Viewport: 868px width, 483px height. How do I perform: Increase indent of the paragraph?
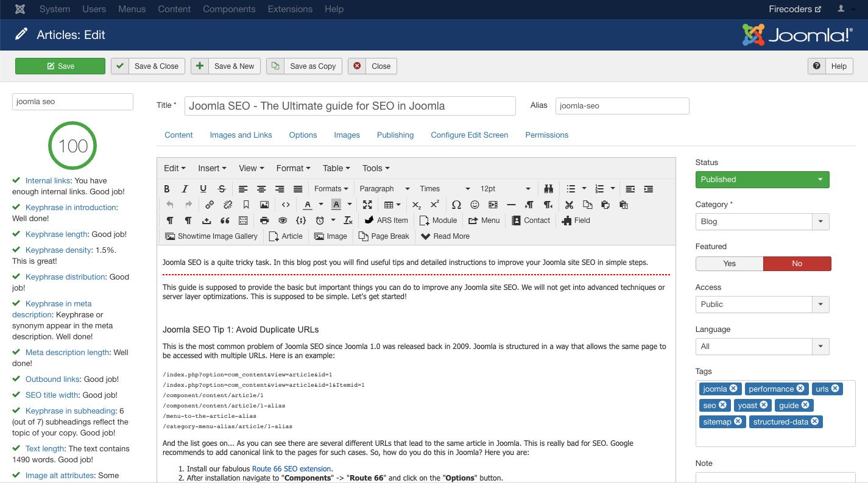(x=649, y=189)
